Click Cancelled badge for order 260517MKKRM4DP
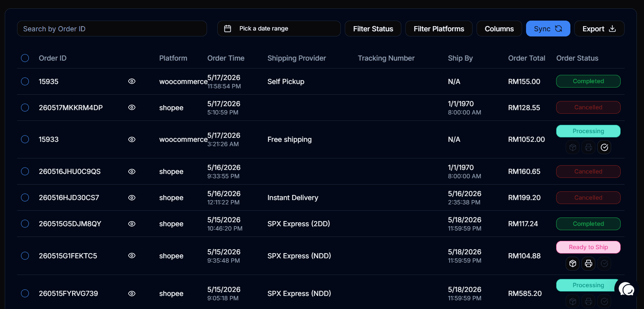 [588, 107]
